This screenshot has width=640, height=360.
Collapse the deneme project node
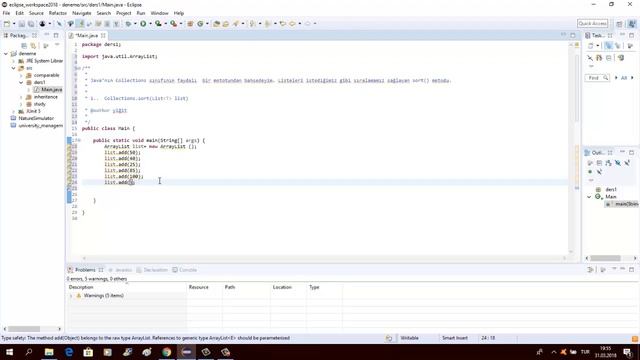(6, 53)
